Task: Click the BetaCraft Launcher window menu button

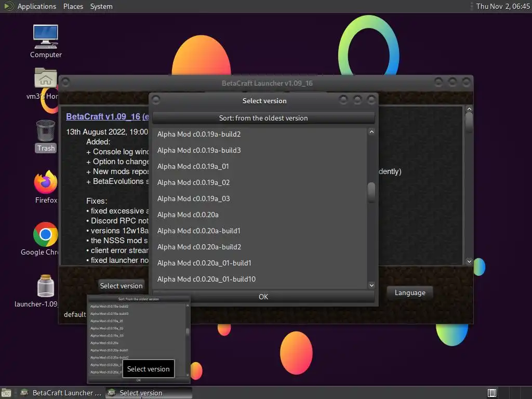Action: coord(65,82)
